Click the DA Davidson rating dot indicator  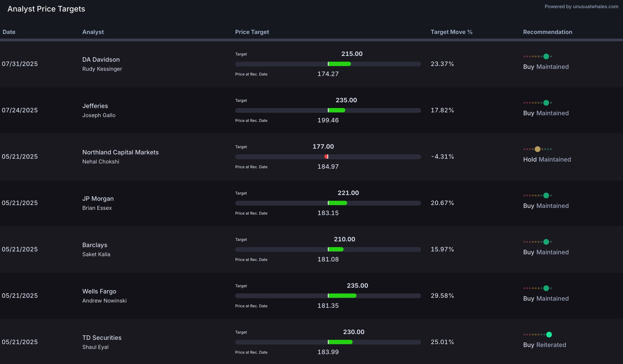538,56
